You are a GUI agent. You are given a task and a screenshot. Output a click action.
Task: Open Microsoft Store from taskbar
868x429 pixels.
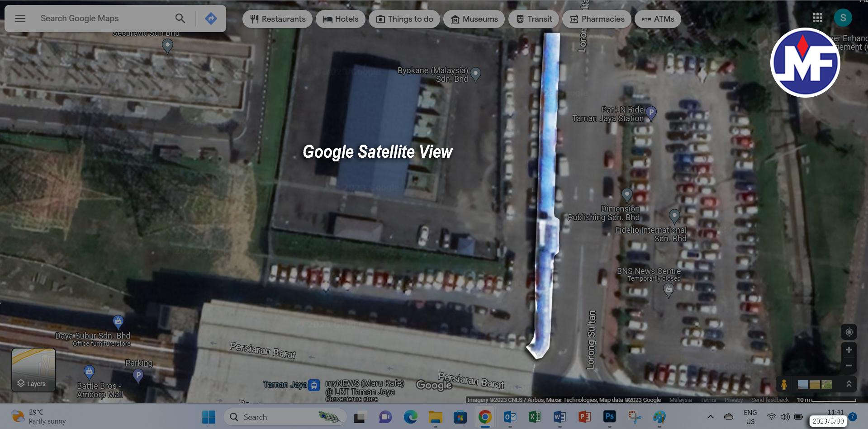[460, 417]
